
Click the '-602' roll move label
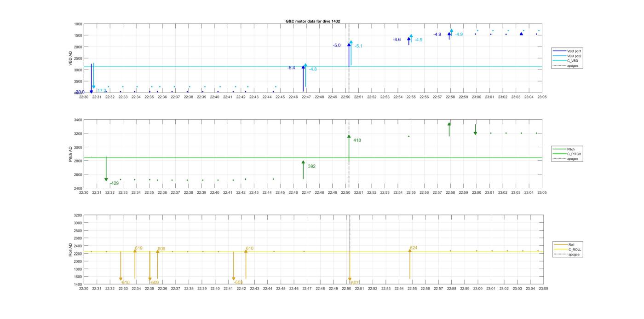point(238,283)
